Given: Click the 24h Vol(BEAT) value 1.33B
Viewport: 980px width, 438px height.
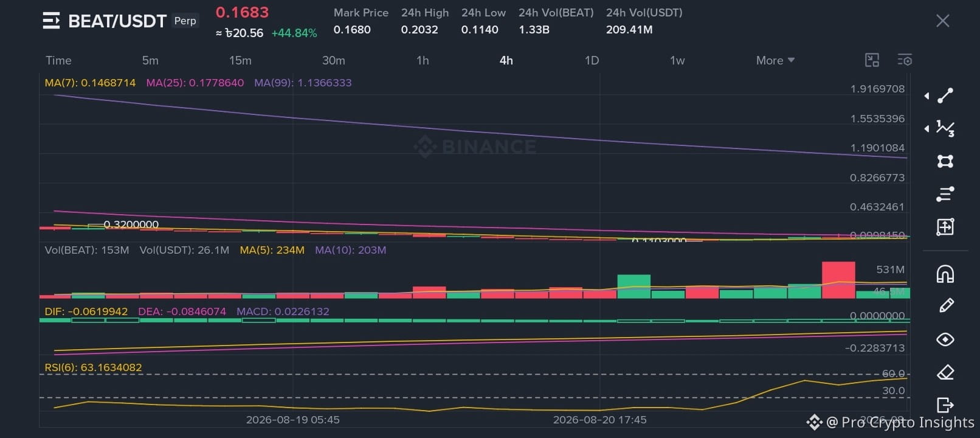Looking at the screenshot, I should pos(534,29).
